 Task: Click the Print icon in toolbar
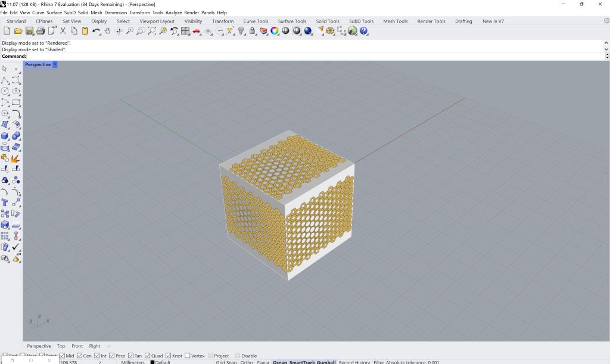pos(41,31)
